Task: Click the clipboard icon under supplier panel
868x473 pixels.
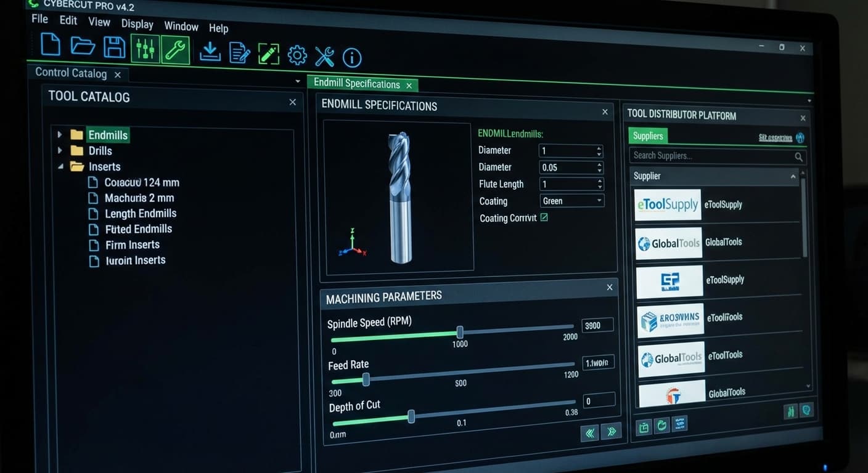Action: [643, 426]
